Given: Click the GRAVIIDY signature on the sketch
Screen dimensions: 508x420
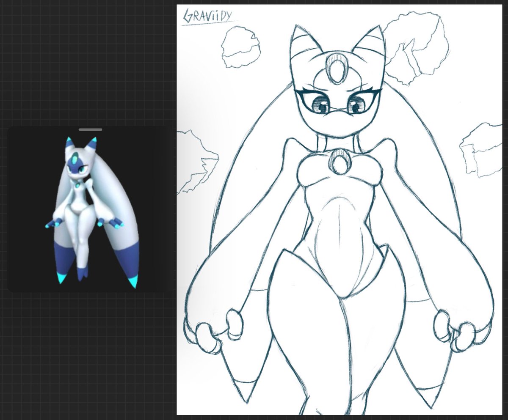Looking at the screenshot, I should tap(209, 16).
